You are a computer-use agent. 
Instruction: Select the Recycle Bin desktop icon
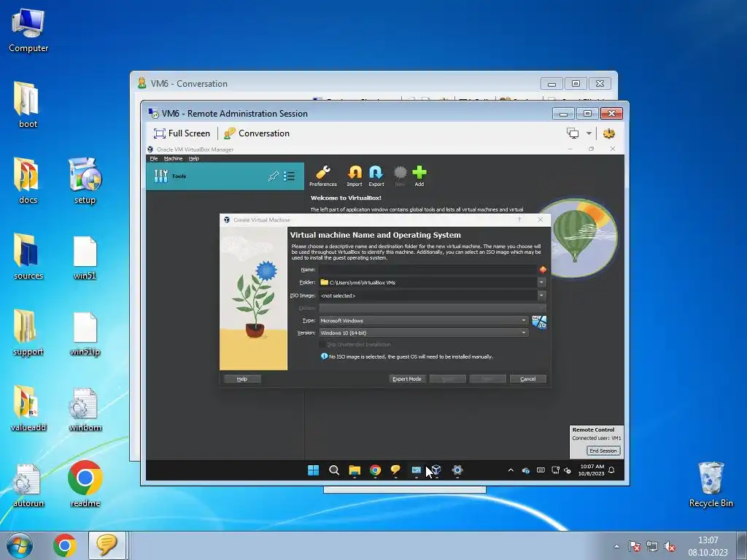(x=711, y=484)
